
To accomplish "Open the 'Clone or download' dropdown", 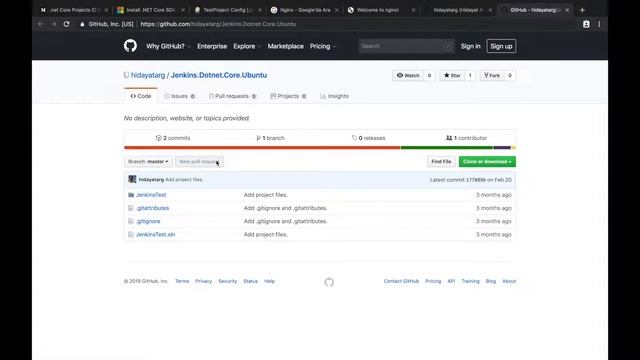I will 487,162.
